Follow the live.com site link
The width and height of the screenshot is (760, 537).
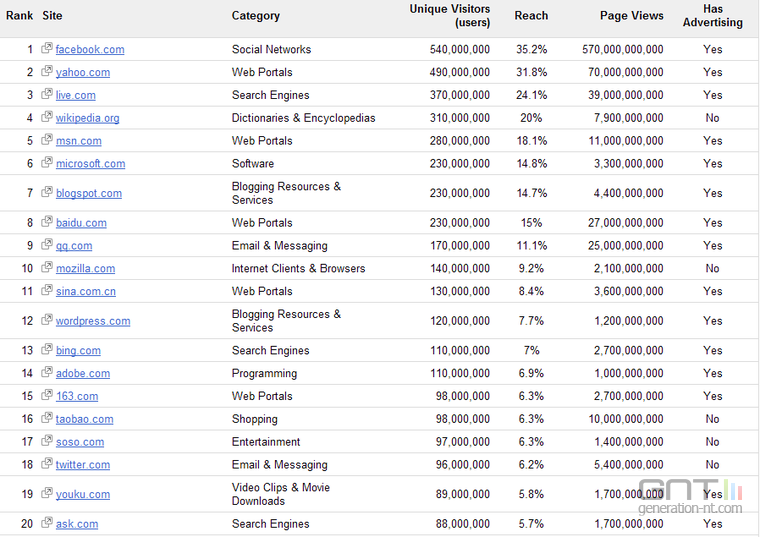point(76,95)
